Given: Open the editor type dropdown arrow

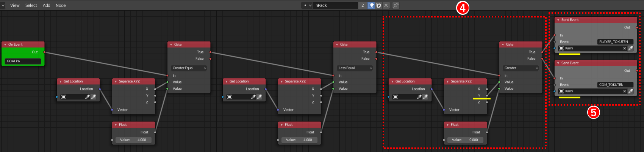Looking at the screenshot, I should pyautogui.click(x=3, y=5).
